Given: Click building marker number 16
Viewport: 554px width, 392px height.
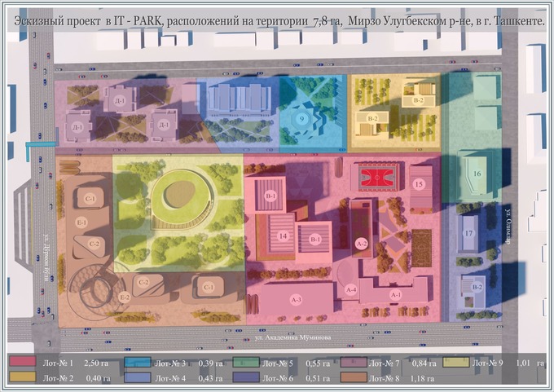Looking at the screenshot, I should 477,174.
